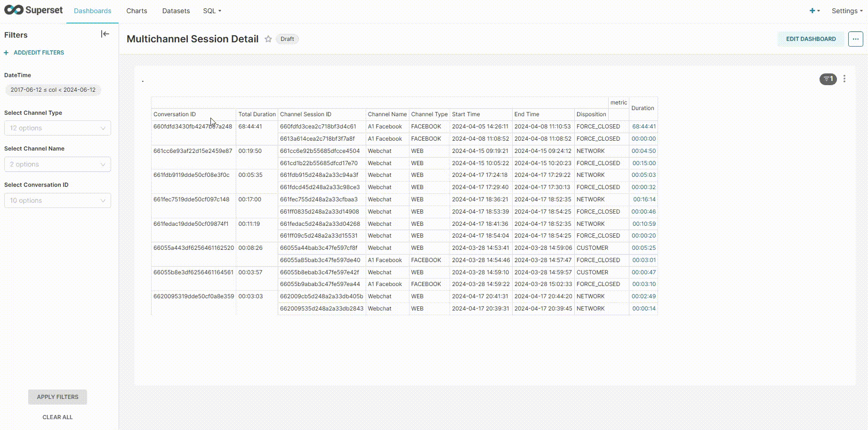Screen dimensions: 868x430
Task: Switch to the Charts tab
Action: tap(137, 10)
